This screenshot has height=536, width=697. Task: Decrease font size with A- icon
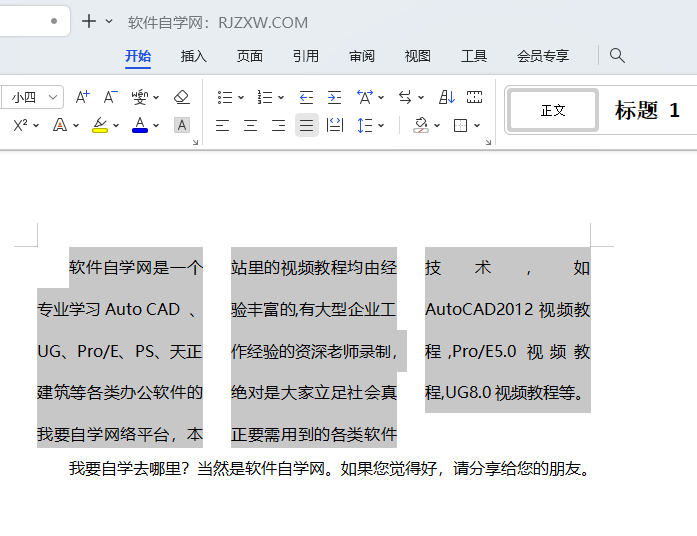point(110,97)
